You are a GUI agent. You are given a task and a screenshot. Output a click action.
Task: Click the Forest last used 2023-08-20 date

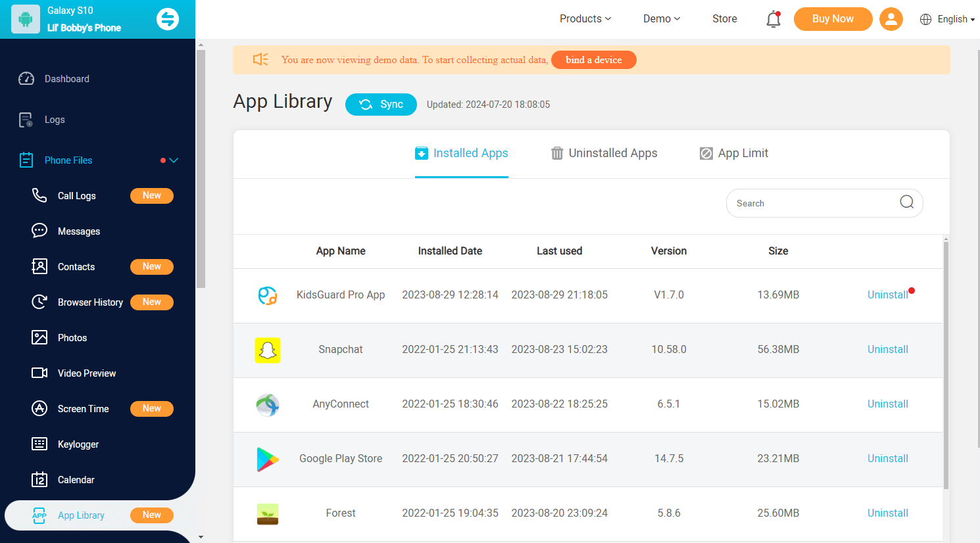pyautogui.click(x=559, y=513)
